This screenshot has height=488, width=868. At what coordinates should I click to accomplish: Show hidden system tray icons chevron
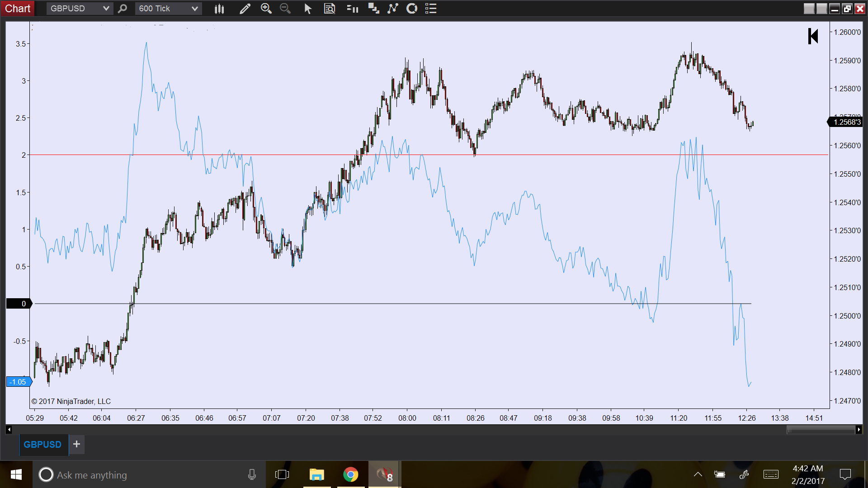(698, 474)
